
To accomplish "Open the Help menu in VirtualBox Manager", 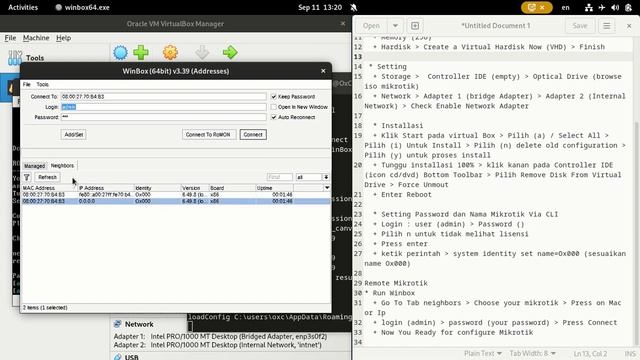I will [63, 38].
